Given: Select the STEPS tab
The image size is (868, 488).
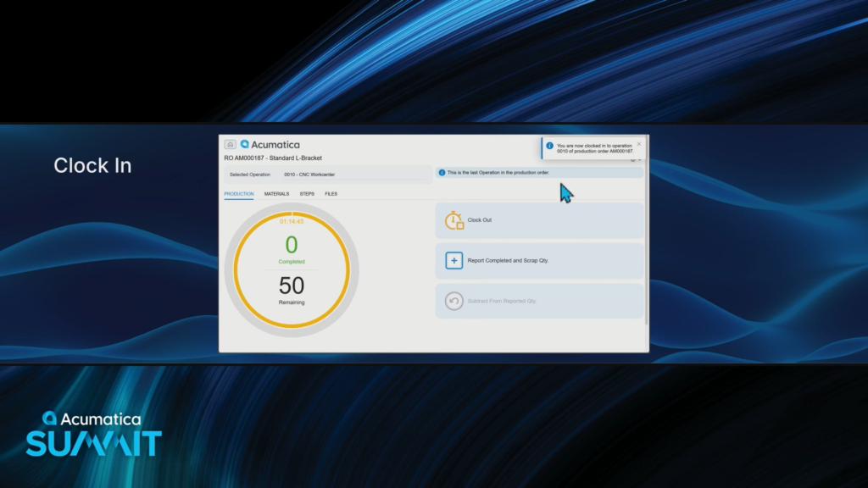Looking at the screenshot, I should (307, 194).
